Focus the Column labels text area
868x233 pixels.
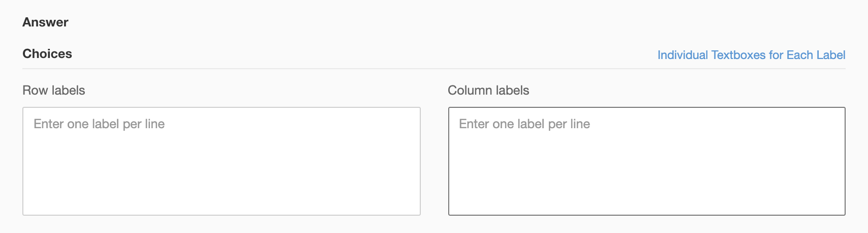click(x=646, y=161)
